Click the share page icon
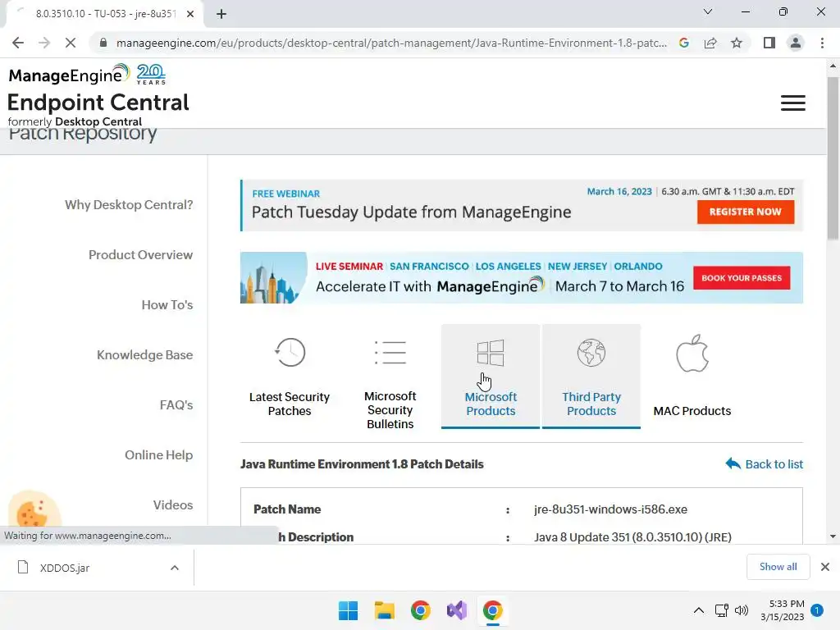The width and height of the screenshot is (840, 630). click(x=710, y=43)
